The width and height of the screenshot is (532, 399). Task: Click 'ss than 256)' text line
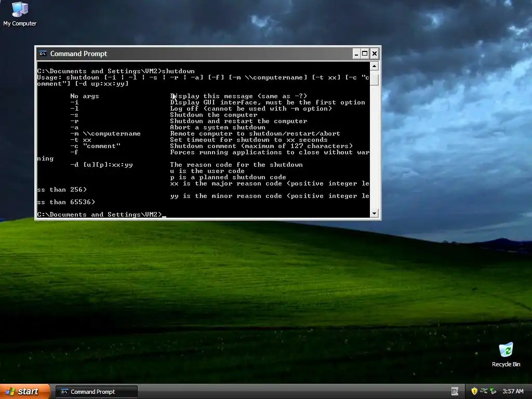pos(62,190)
